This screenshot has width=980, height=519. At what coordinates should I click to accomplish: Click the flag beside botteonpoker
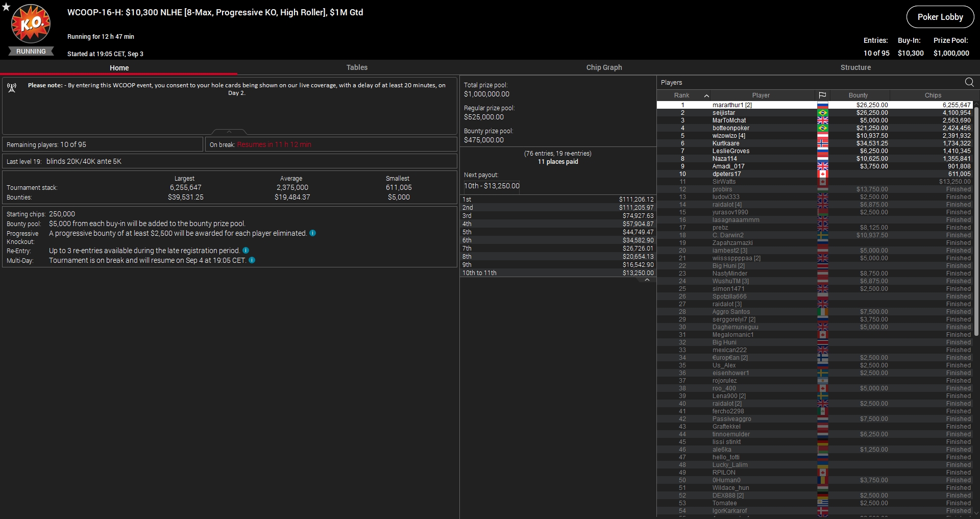click(822, 128)
